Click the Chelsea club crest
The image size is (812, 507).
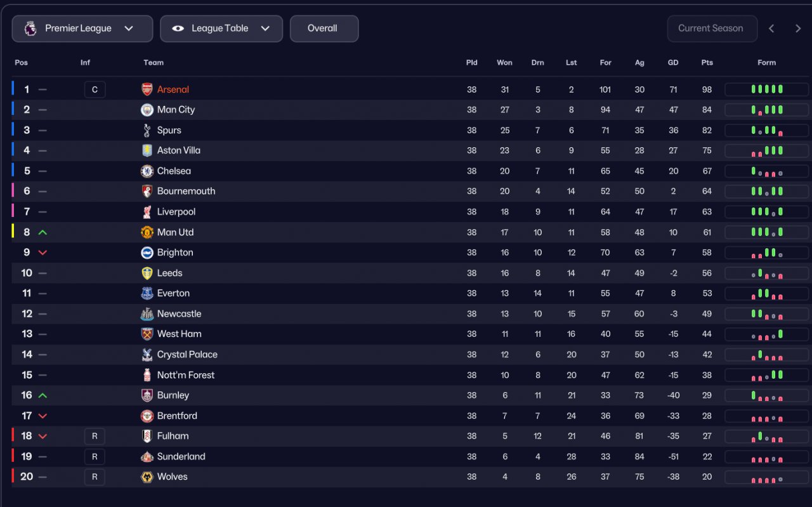click(x=147, y=171)
